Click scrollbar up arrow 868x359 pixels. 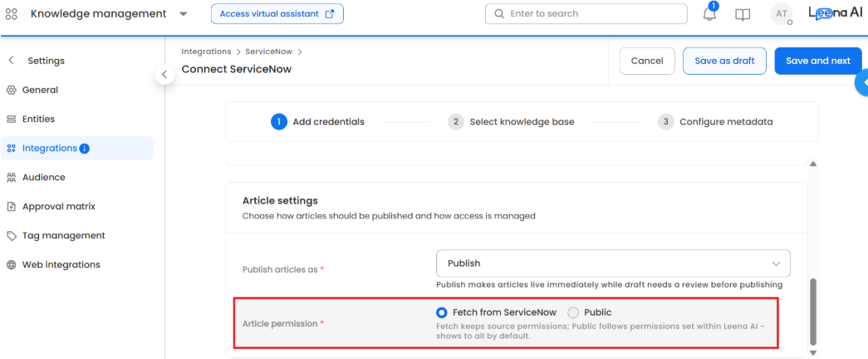(813, 164)
